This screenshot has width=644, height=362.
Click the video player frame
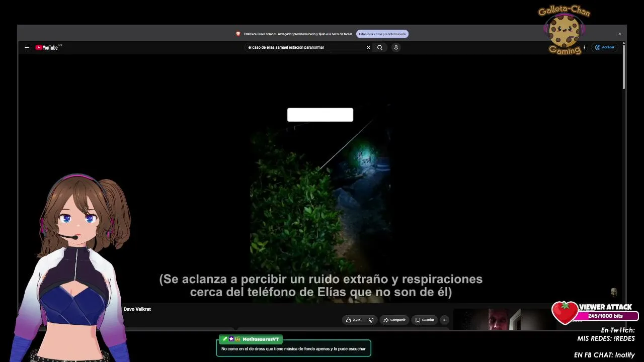pyautogui.click(x=320, y=178)
